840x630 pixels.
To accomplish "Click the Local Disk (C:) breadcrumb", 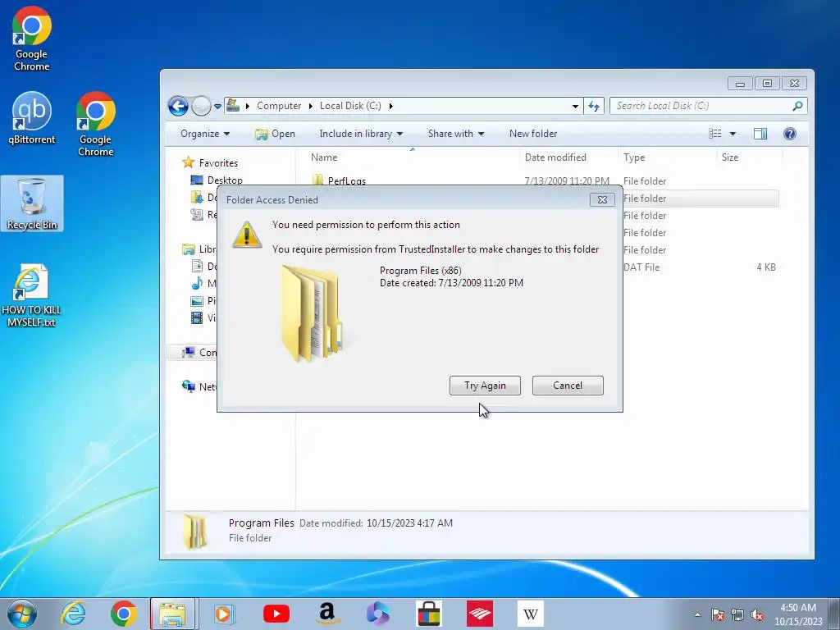I will coord(350,106).
